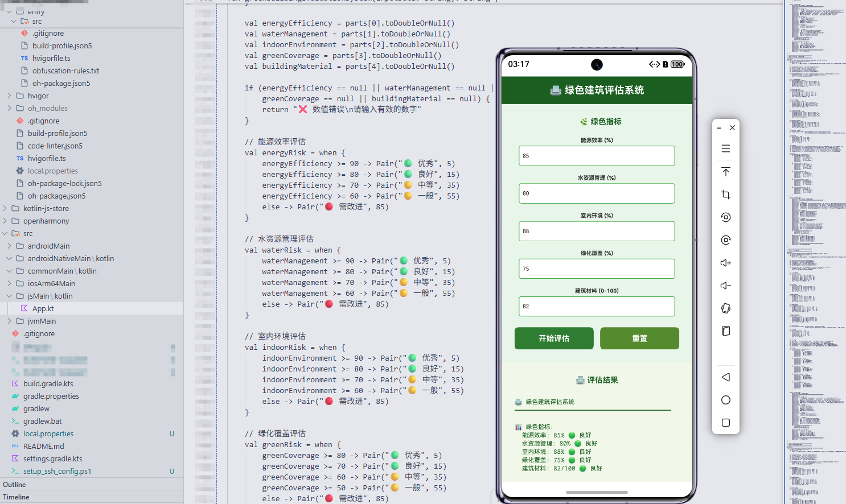846x504 pixels.
Task: Click the emulator circular @ icon
Action: pos(725,240)
